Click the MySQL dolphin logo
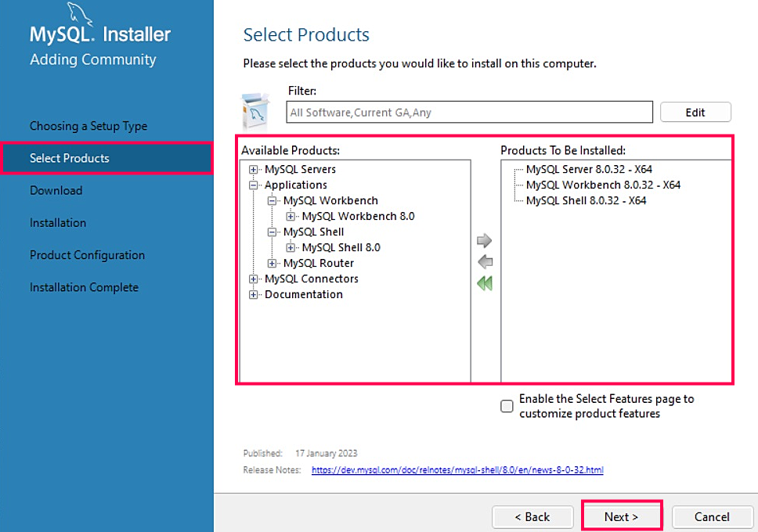The height and width of the screenshot is (532, 758). pyautogui.click(x=80, y=13)
